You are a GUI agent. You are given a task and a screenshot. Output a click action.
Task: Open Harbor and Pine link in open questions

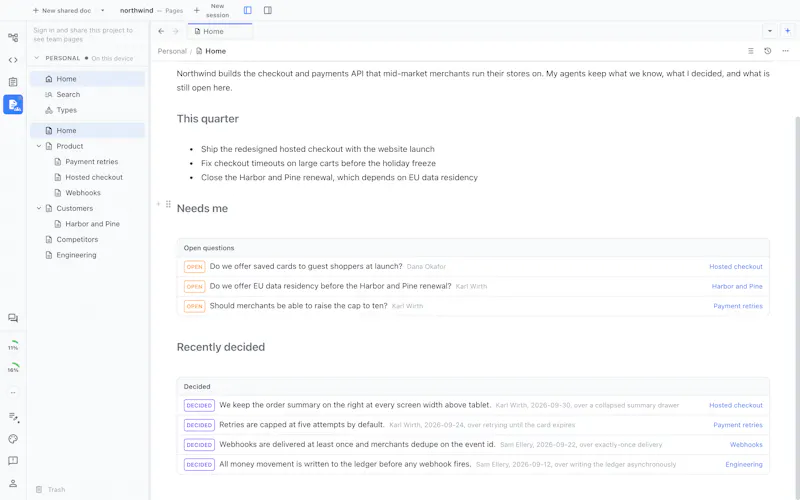(737, 286)
